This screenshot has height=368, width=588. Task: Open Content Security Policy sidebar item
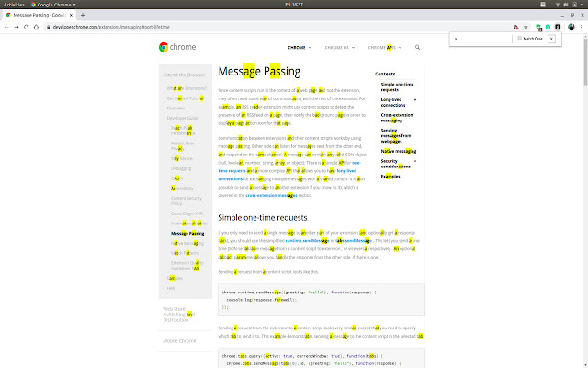tap(187, 201)
